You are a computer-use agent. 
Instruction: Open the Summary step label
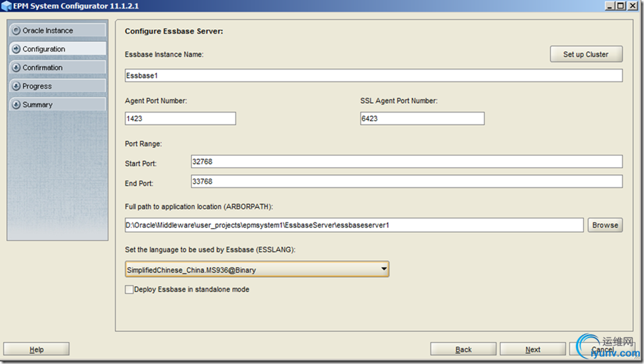[38, 105]
